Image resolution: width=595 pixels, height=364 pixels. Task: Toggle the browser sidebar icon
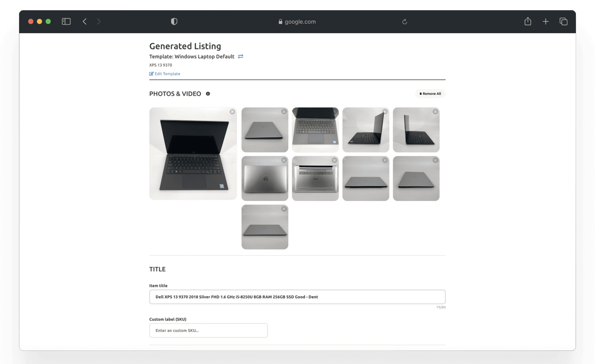pyautogui.click(x=66, y=21)
